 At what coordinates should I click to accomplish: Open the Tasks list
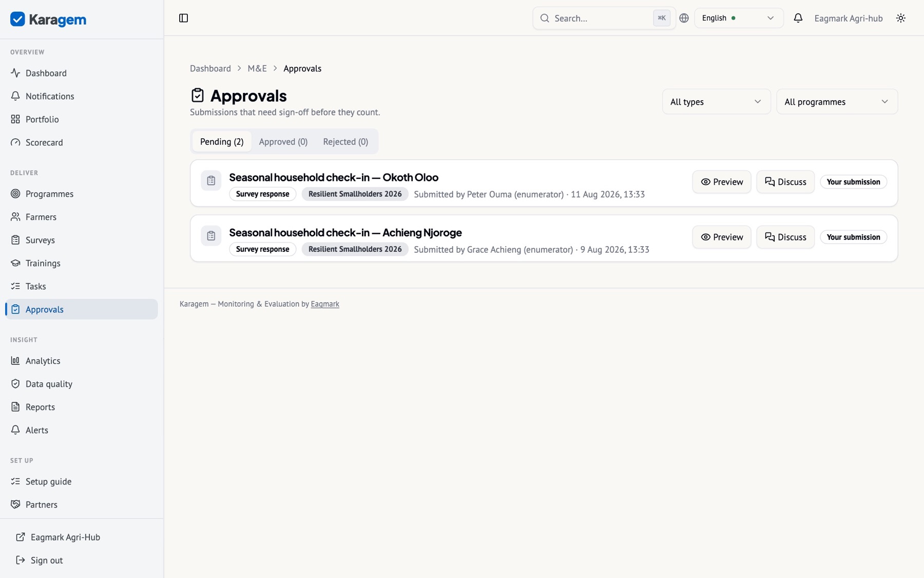(x=82, y=286)
